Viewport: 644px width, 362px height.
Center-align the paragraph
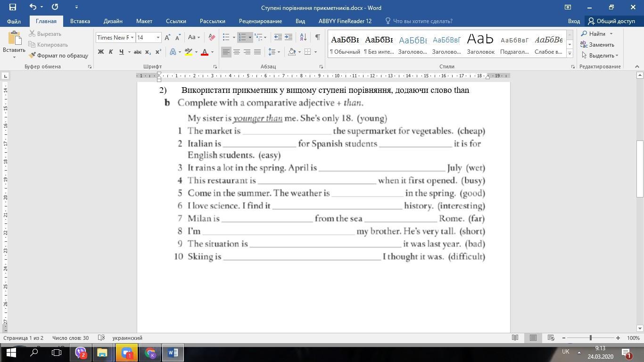[x=237, y=52]
